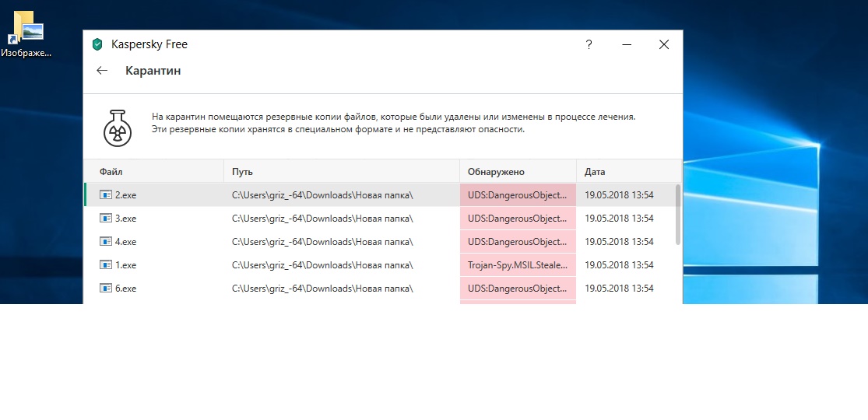The width and height of the screenshot is (868, 420).
Task: Sort the list by Обнаружено column
Action: point(496,172)
